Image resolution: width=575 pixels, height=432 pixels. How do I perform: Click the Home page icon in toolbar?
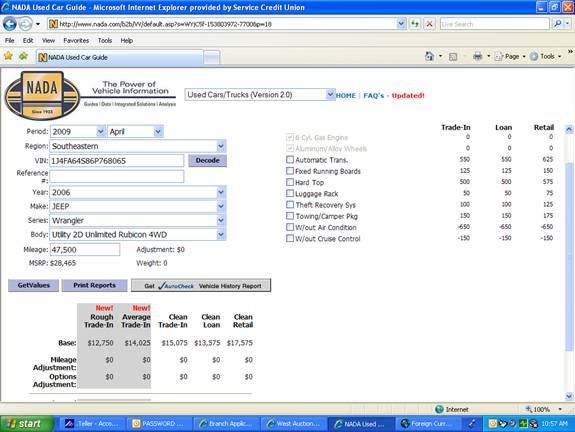pyautogui.click(x=429, y=56)
